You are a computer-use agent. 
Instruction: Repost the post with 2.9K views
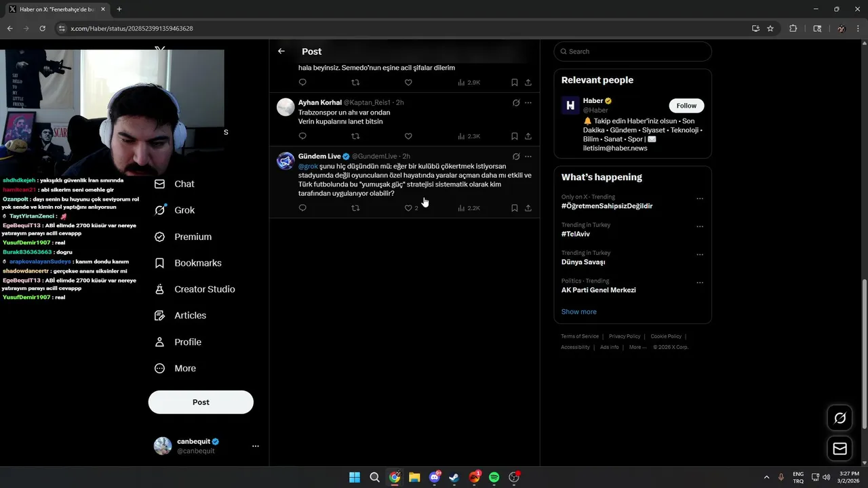pos(355,83)
